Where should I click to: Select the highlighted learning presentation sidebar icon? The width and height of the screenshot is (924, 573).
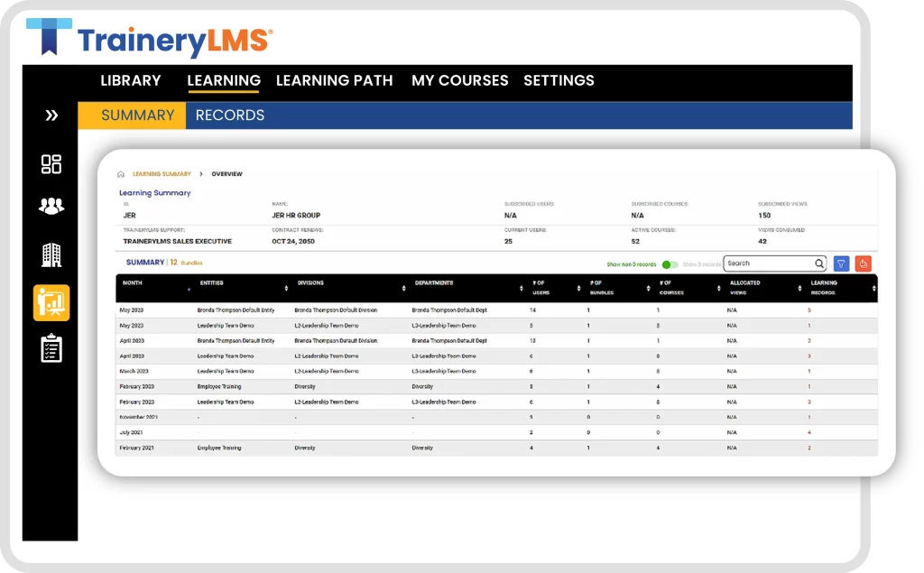pyautogui.click(x=51, y=303)
